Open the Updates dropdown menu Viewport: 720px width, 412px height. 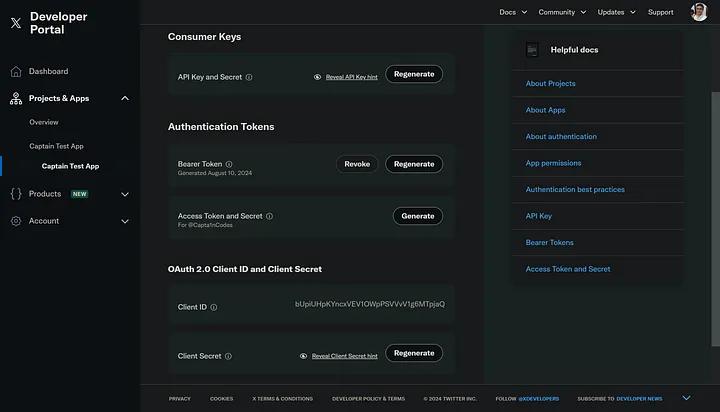coord(616,12)
